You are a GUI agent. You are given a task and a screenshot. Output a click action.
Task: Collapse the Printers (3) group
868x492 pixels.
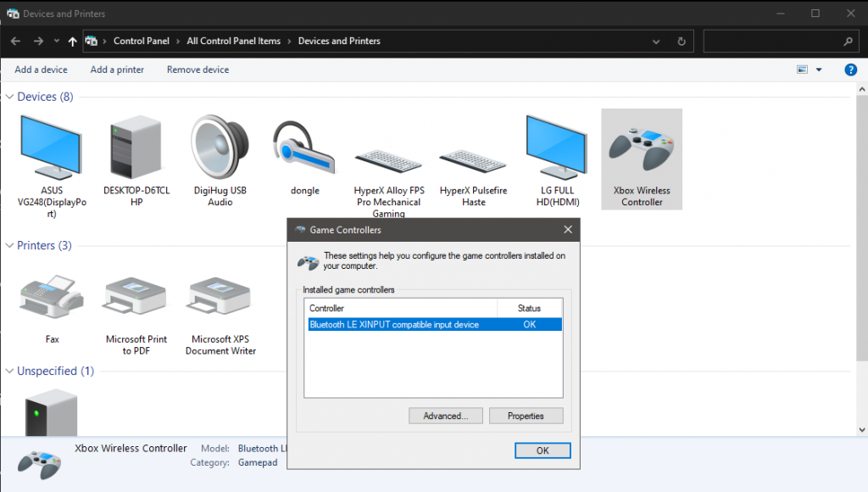point(9,245)
